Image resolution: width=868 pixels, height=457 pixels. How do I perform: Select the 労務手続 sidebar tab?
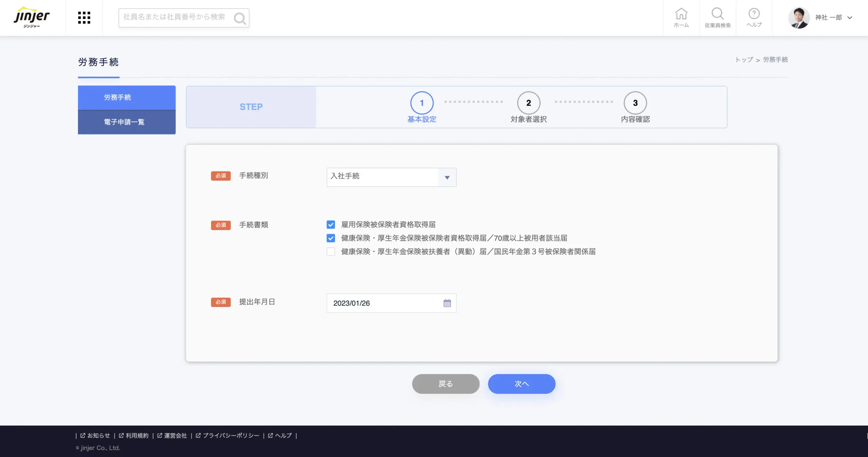click(126, 98)
